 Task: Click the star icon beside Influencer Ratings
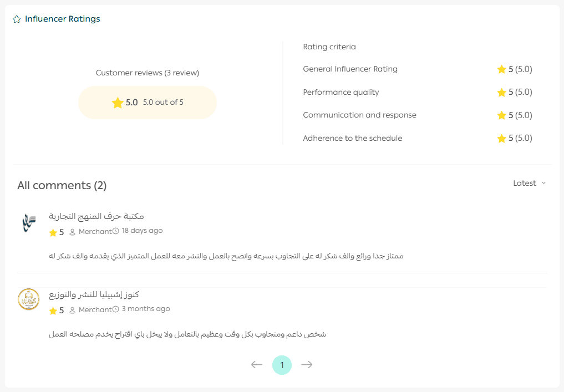[x=17, y=19]
